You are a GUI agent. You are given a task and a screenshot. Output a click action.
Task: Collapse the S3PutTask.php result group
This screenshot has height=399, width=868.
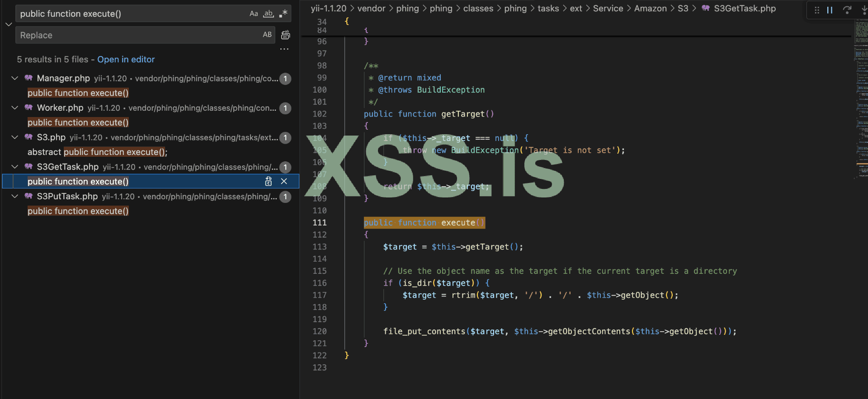click(x=15, y=196)
